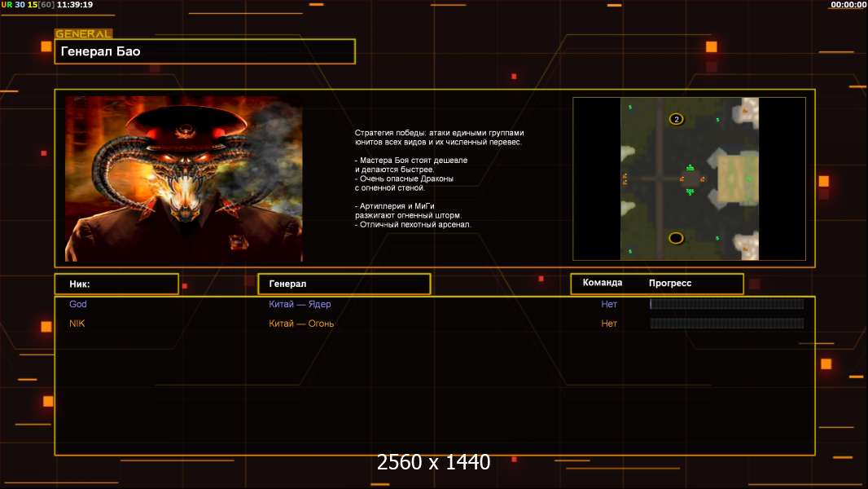
Task: Click the General Bao demon portrait
Action: pyautogui.click(x=184, y=178)
